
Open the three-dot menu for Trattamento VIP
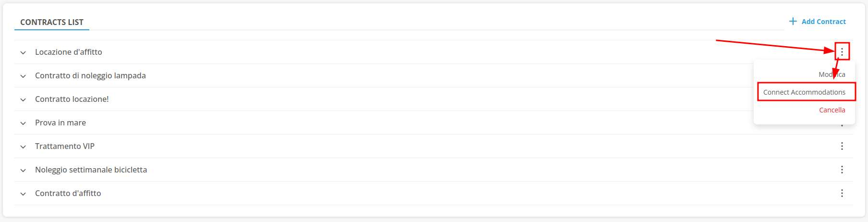pos(842,146)
